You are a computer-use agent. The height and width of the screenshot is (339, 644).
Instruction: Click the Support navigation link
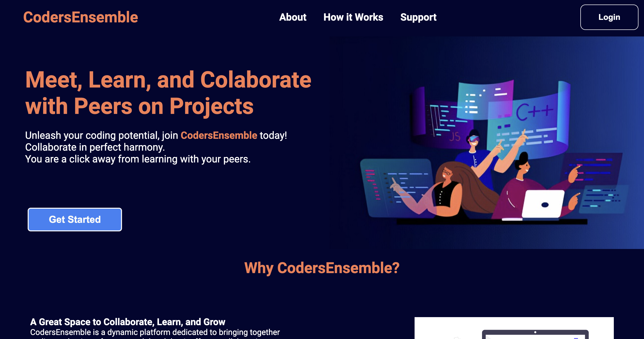point(418,17)
